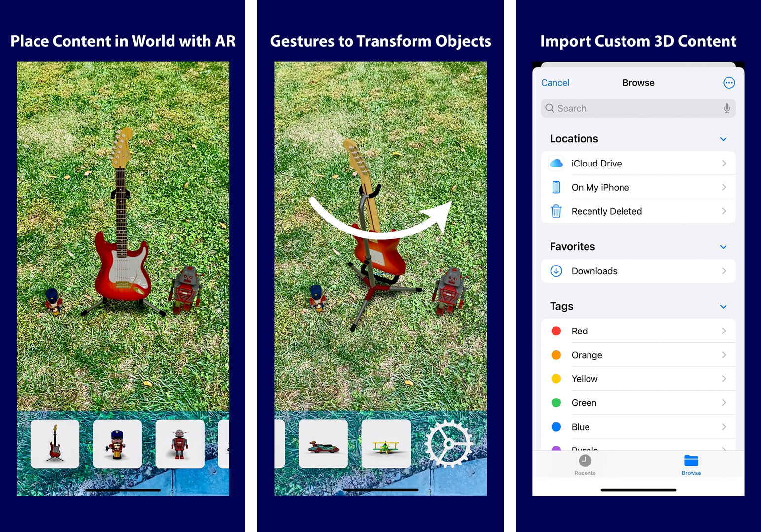Open the Downloads favorite
This screenshot has width=761, height=532.
coord(638,271)
